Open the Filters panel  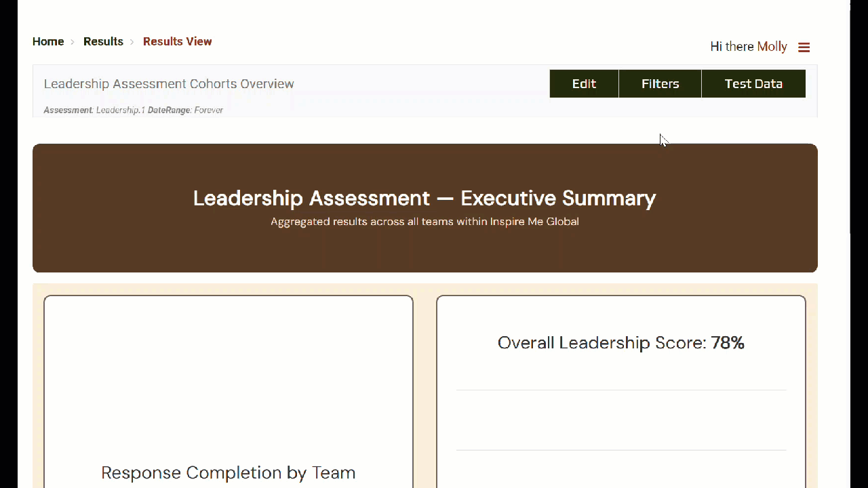click(660, 84)
